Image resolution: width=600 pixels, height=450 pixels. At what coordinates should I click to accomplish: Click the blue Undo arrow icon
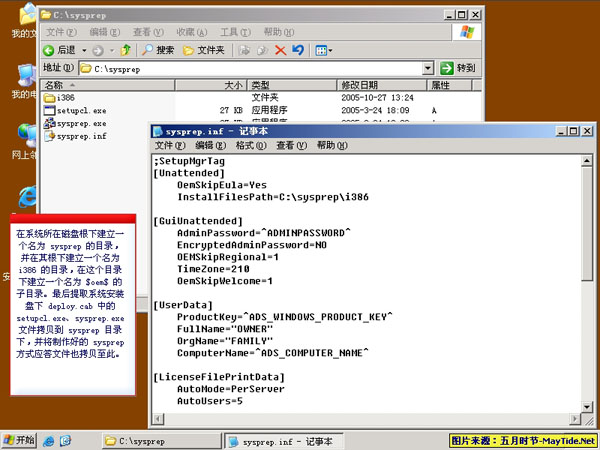[x=298, y=50]
